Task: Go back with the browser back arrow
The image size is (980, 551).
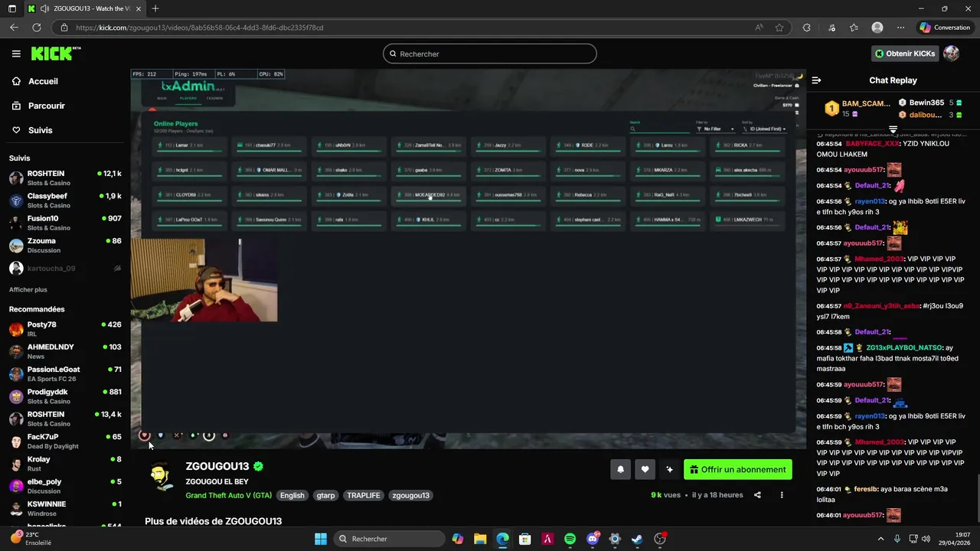Action: pyautogui.click(x=14, y=28)
